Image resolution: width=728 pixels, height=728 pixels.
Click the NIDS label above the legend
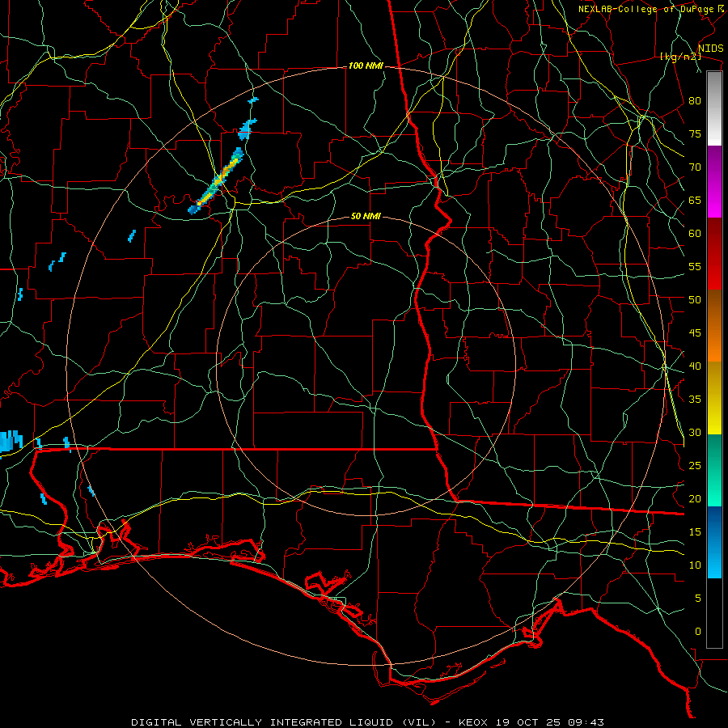pos(710,49)
